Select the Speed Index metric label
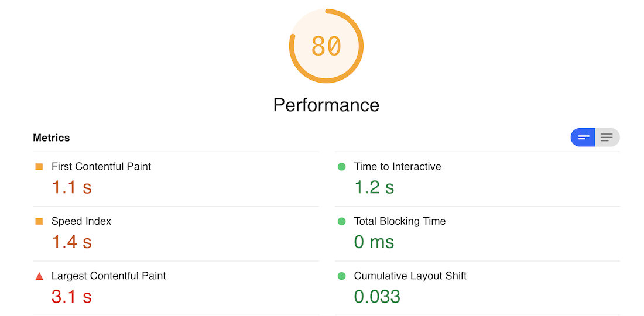This screenshot has width=644, height=316. 81,222
